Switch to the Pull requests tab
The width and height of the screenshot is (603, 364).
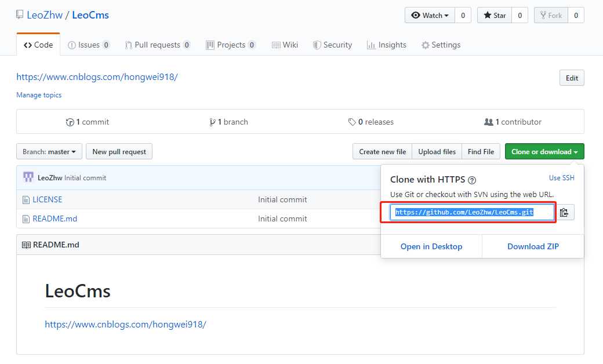[158, 45]
